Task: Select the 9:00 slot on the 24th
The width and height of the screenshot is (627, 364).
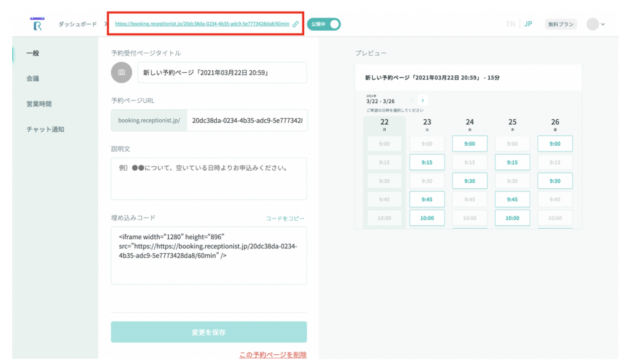Action: click(x=470, y=144)
